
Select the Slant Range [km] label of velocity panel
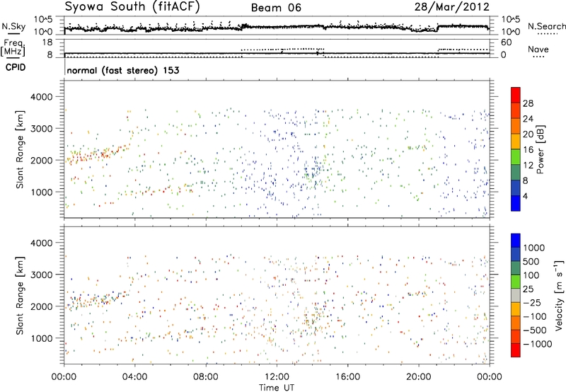(x=21, y=295)
